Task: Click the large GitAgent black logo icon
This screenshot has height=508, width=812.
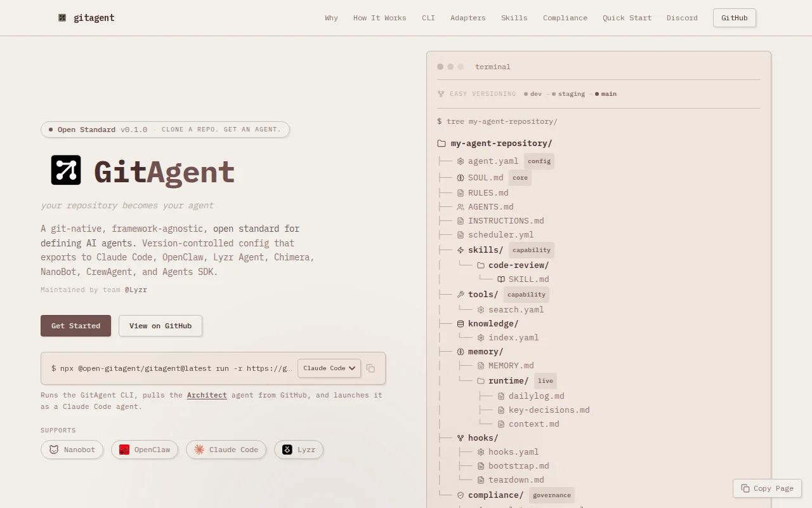Action: [66, 170]
